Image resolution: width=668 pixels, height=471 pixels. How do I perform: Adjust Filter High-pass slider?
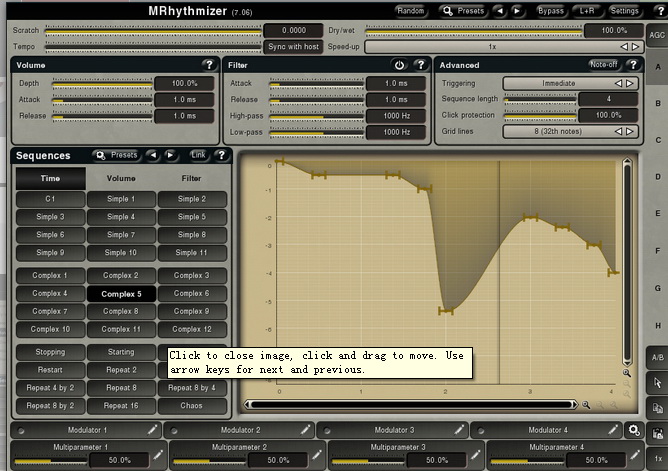click(316, 116)
